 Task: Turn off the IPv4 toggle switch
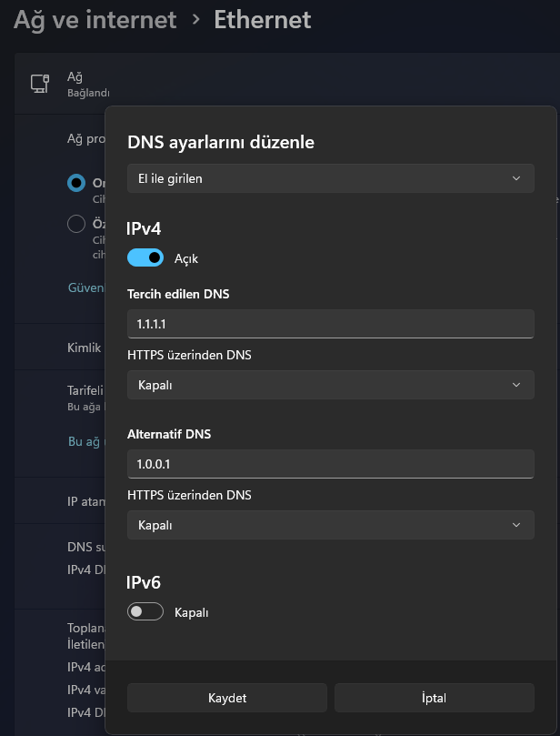tap(145, 258)
